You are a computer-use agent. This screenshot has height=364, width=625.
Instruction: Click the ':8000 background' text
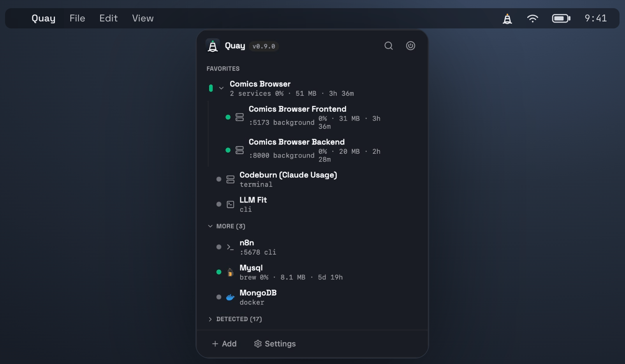pyautogui.click(x=282, y=155)
